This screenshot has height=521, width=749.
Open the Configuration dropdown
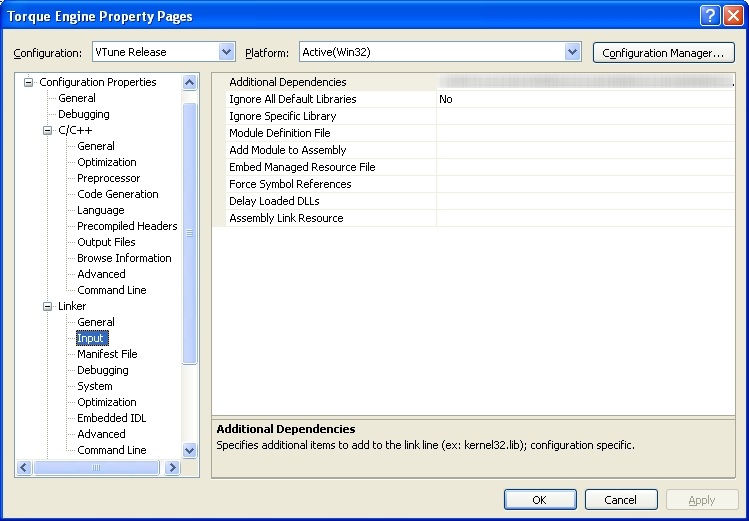coord(226,52)
